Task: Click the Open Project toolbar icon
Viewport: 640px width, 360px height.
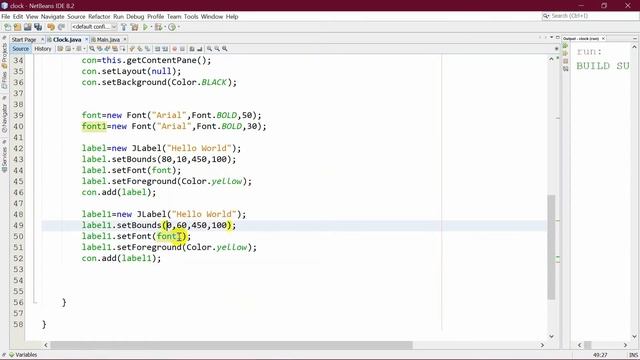Action: [x=27, y=27]
